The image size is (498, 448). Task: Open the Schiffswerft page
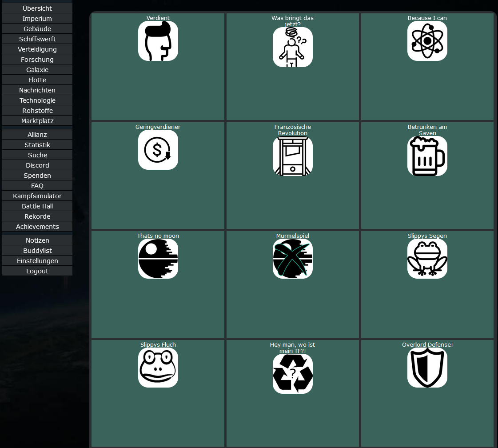(x=37, y=39)
